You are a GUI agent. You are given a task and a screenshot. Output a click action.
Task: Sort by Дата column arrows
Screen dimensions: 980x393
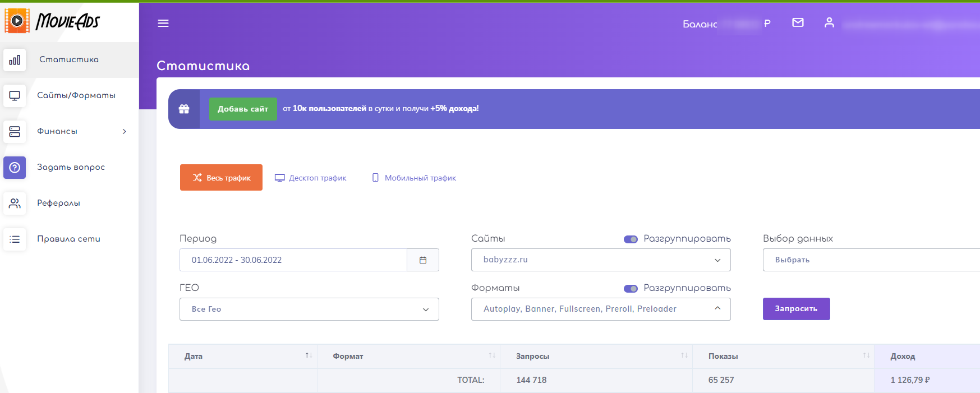[309, 355]
